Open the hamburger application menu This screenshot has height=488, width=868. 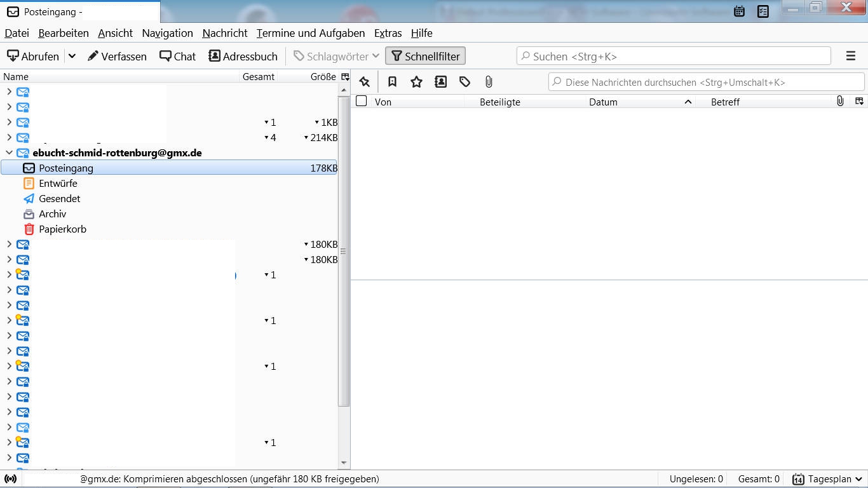pos(851,56)
